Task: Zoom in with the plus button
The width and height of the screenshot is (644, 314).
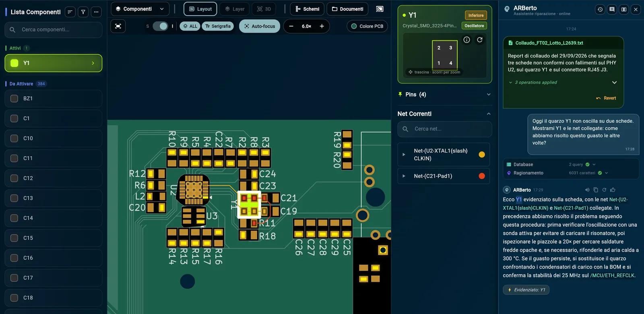Action: [x=322, y=26]
